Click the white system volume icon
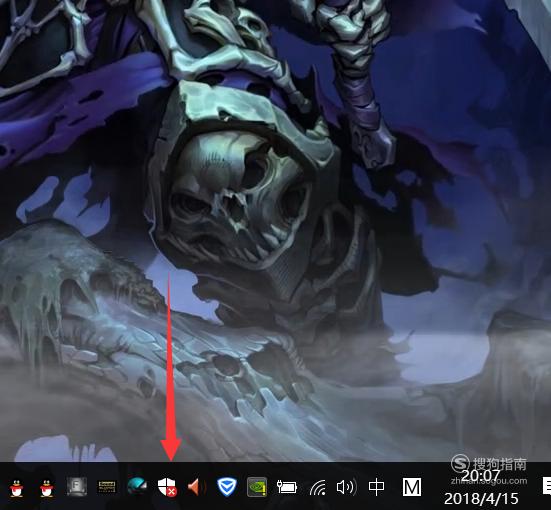Viewport: 551px width, 510px height. (x=346, y=487)
